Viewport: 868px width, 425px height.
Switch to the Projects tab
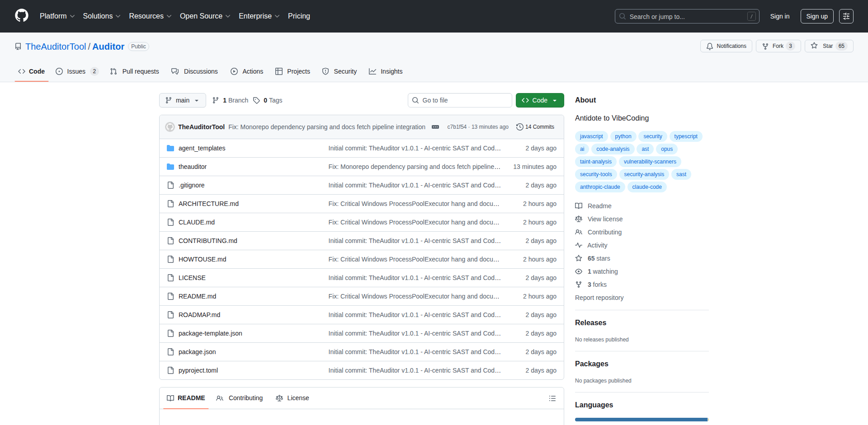292,71
